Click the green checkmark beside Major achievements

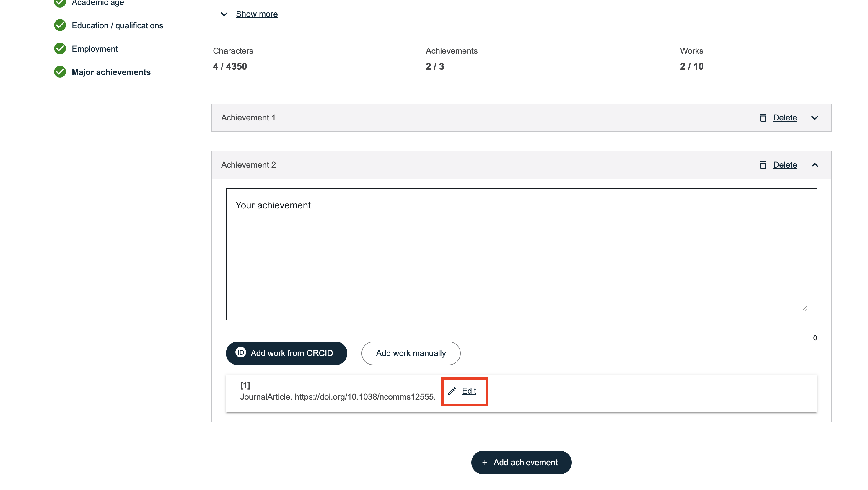tap(60, 72)
